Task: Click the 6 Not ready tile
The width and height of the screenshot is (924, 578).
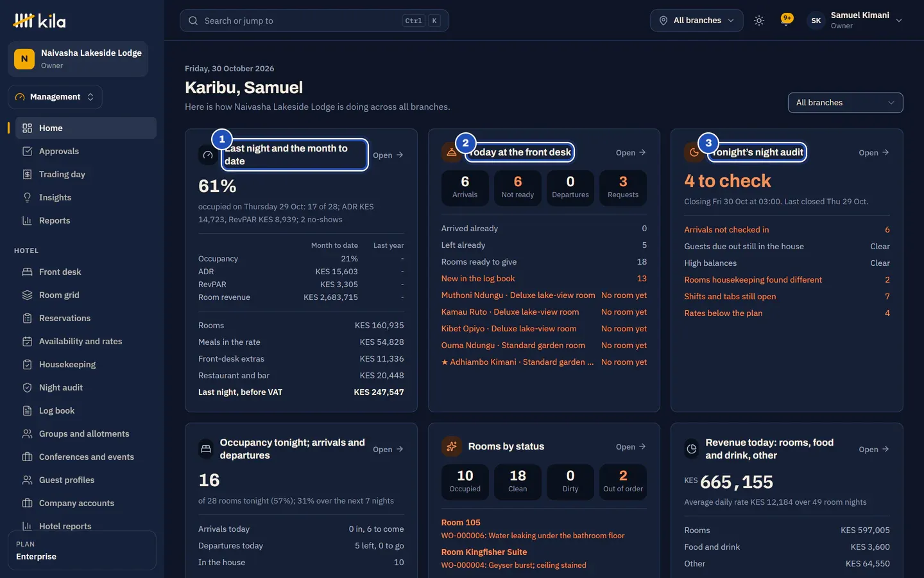Action: pyautogui.click(x=518, y=188)
